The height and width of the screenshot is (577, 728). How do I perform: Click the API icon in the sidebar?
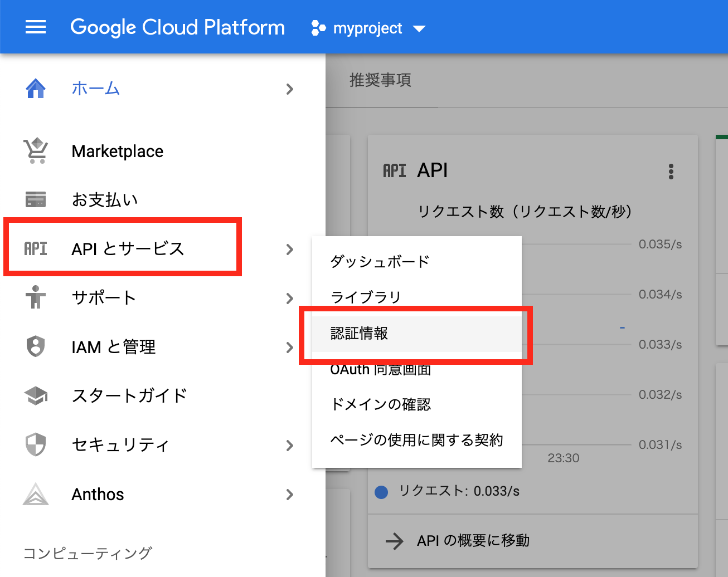click(x=36, y=248)
